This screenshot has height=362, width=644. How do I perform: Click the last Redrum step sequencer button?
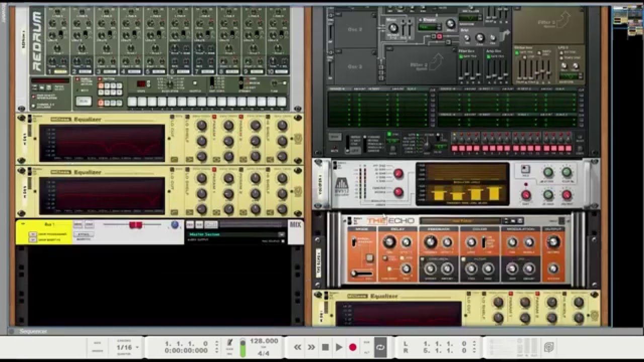pos(281,102)
